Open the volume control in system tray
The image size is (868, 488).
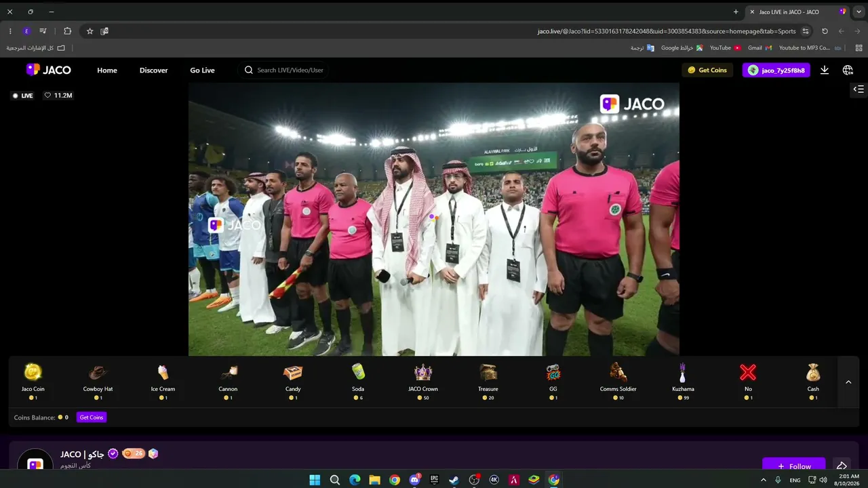pos(823,480)
